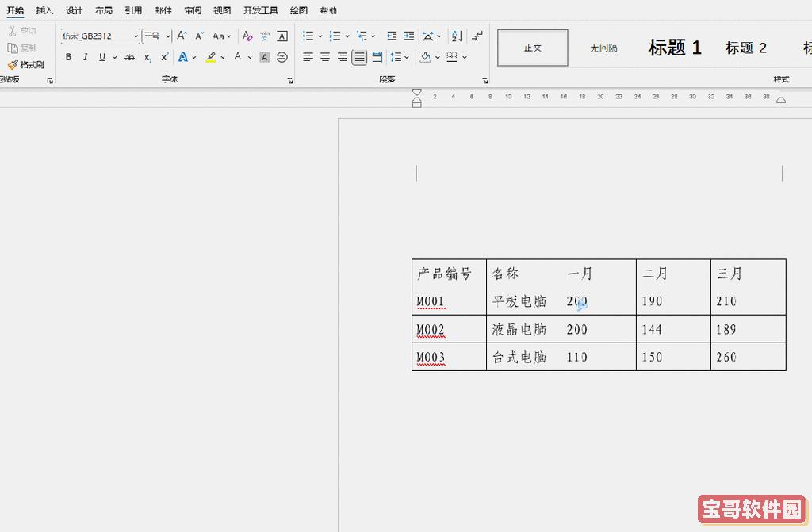Click the Format Painter button
Image resolution: width=812 pixels, height=532 pixels.
26,65
